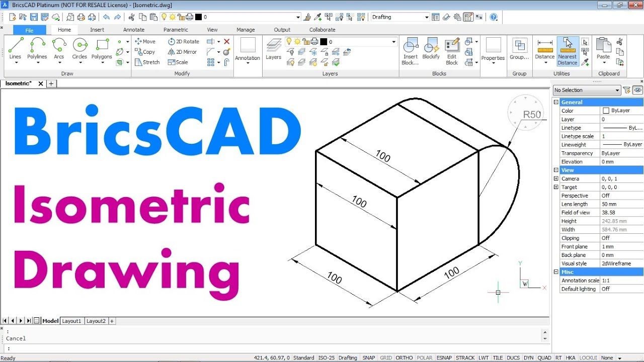Click the Nearest Distance tool

coord(568,51)
